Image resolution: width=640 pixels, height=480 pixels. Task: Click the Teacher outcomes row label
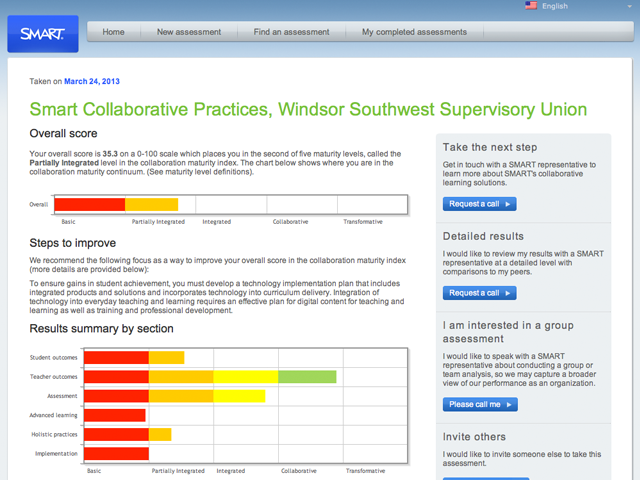click(x=53, y=377)
